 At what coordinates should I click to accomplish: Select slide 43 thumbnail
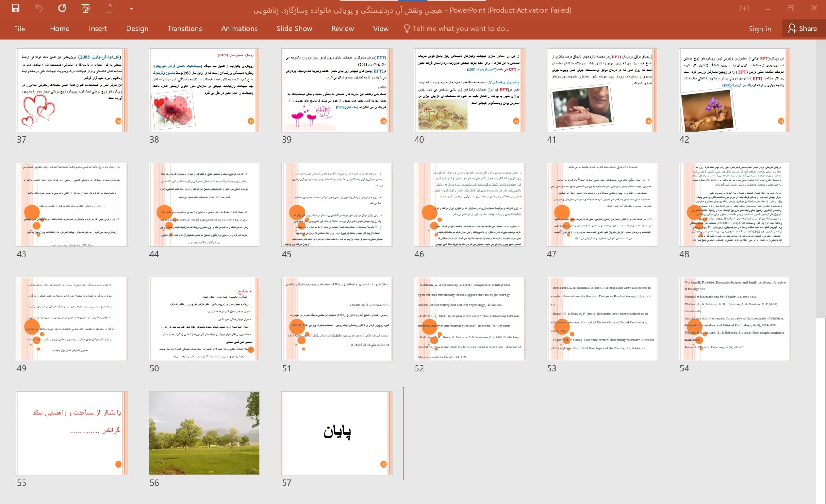72,205
